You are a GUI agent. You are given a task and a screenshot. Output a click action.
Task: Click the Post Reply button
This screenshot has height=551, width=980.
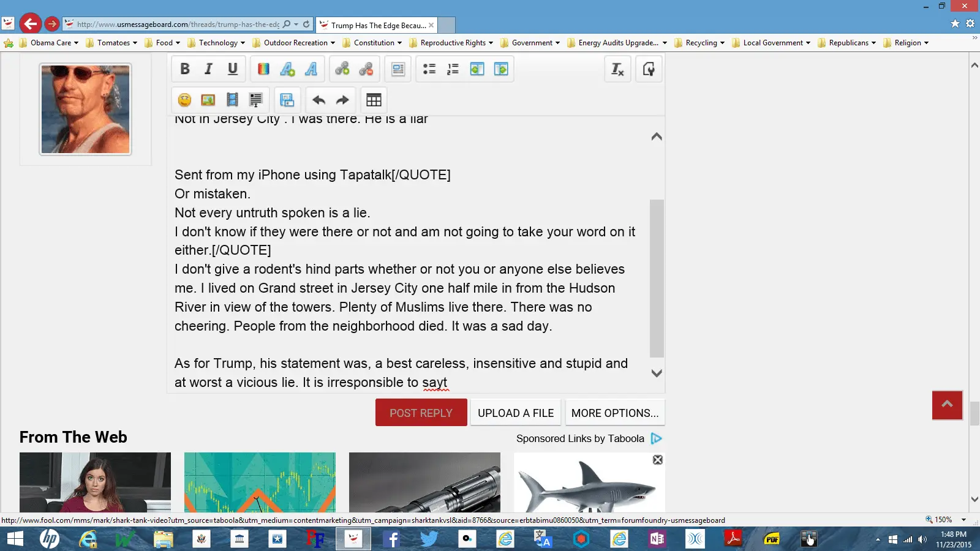[421, 413]
